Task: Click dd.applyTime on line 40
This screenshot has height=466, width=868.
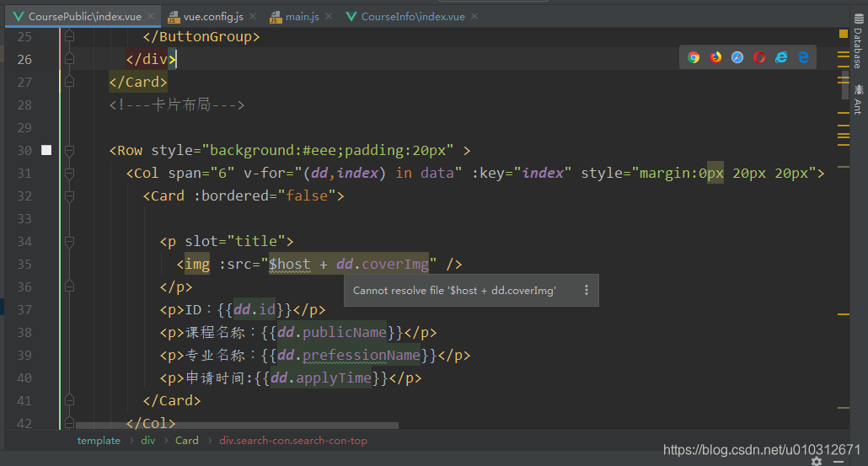Action: point(321,378)
